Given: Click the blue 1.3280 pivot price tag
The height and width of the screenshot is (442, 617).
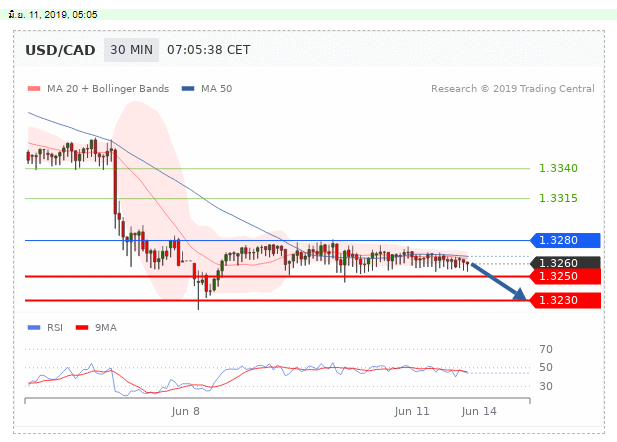Looking at the screenshot, I should coord(565,240).
